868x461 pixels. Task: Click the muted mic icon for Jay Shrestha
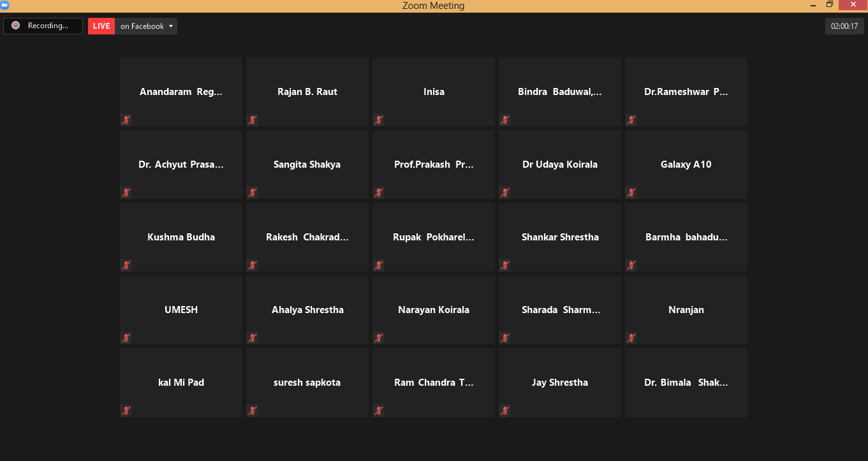(505, 411)
